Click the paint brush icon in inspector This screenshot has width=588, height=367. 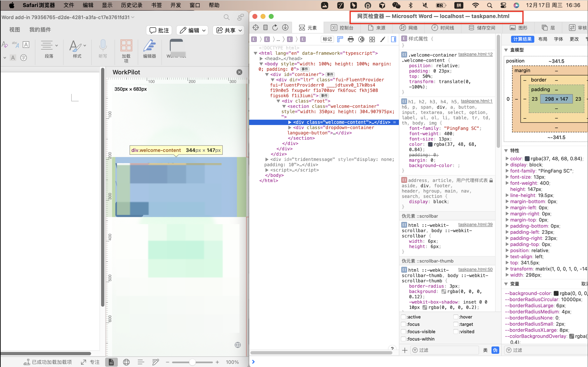383,39
